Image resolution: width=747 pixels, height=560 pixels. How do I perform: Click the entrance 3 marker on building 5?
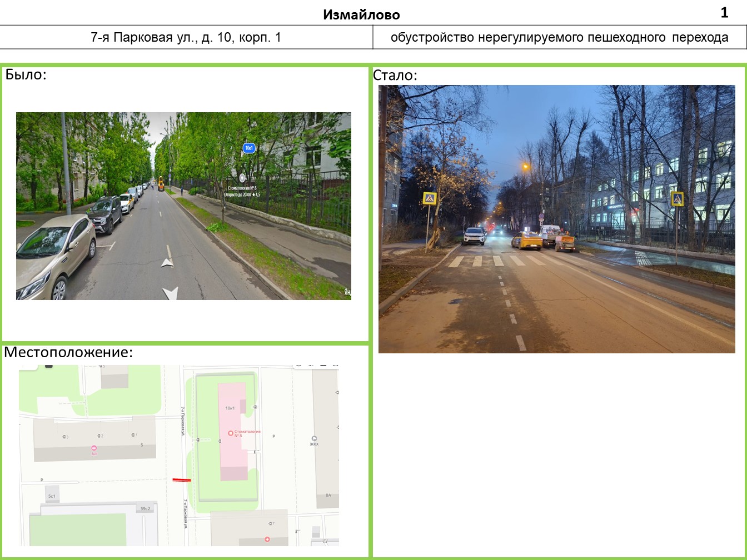tap(66, 437)
